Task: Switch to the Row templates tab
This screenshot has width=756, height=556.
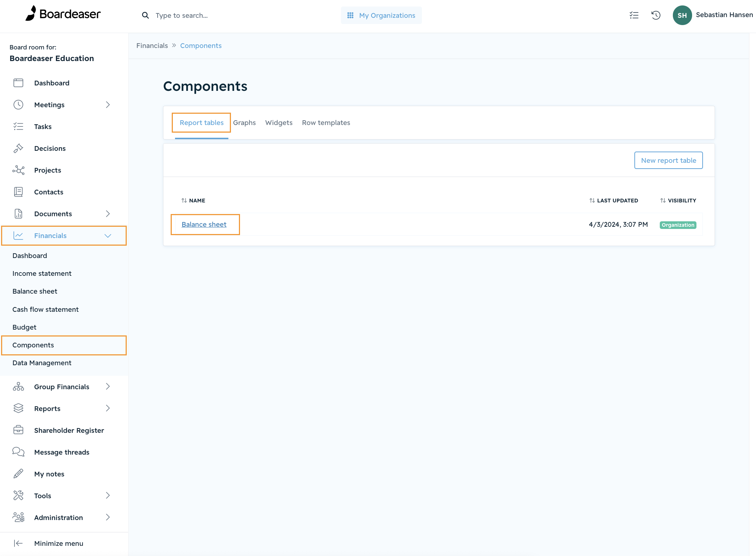Action: (326, 123)
